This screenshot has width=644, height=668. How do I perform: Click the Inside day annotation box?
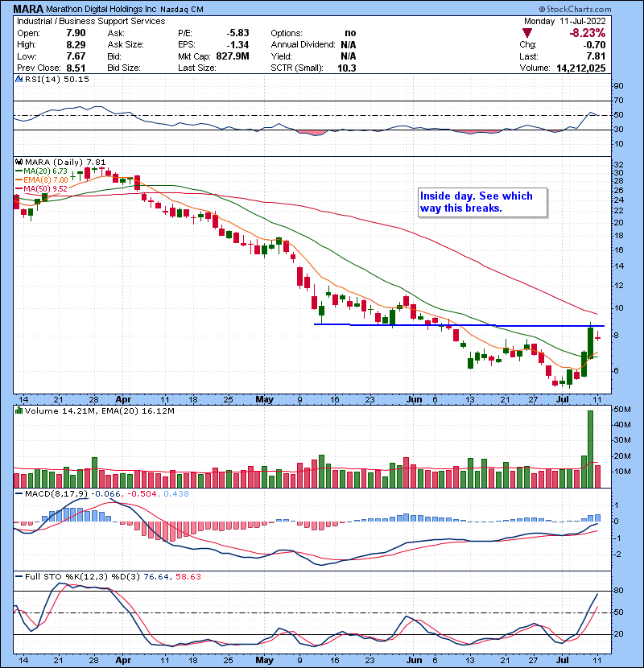click(482, 202)
